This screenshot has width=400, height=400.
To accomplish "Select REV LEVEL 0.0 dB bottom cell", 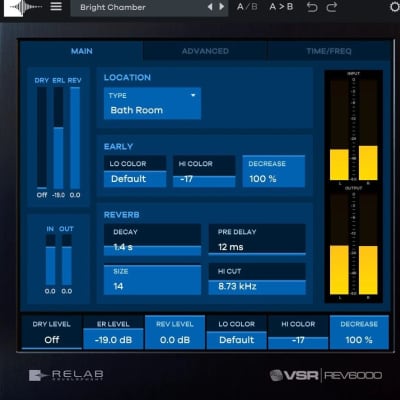I will click(175, 332).
